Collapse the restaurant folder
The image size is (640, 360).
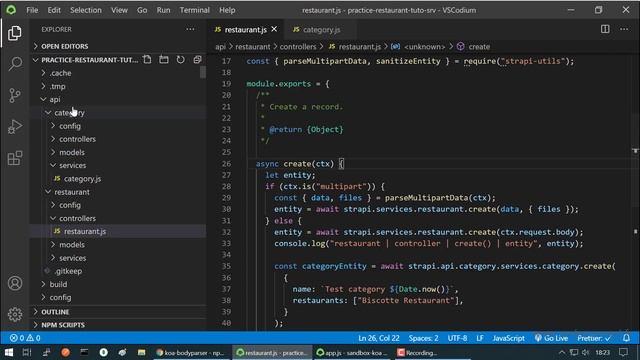[118, 192]
